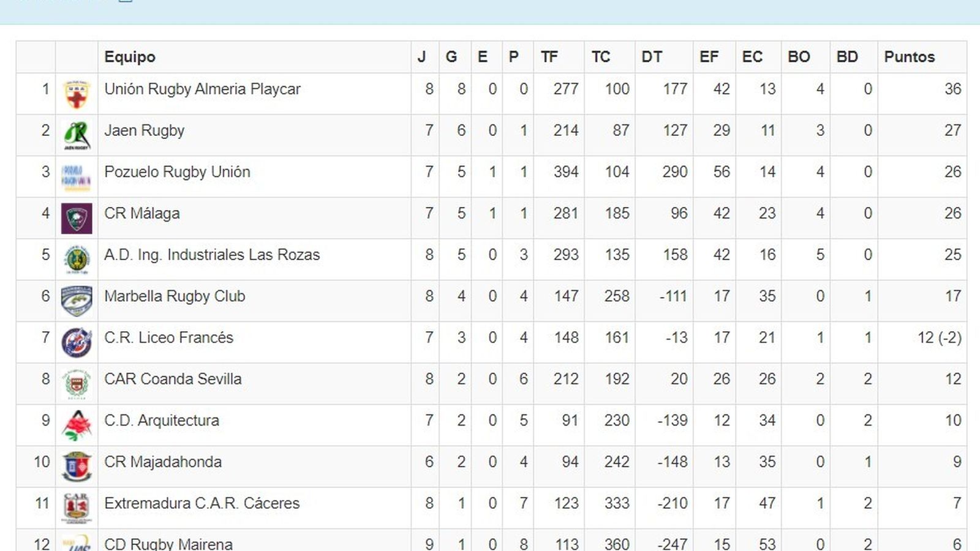
Task: Click the CR Majadahonda shield logo
Action: click(77, 467)
